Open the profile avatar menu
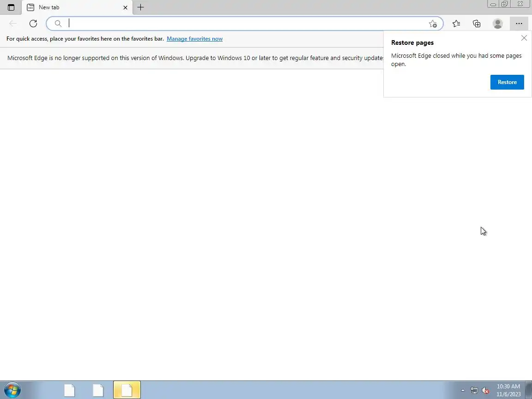 [498, 24]
